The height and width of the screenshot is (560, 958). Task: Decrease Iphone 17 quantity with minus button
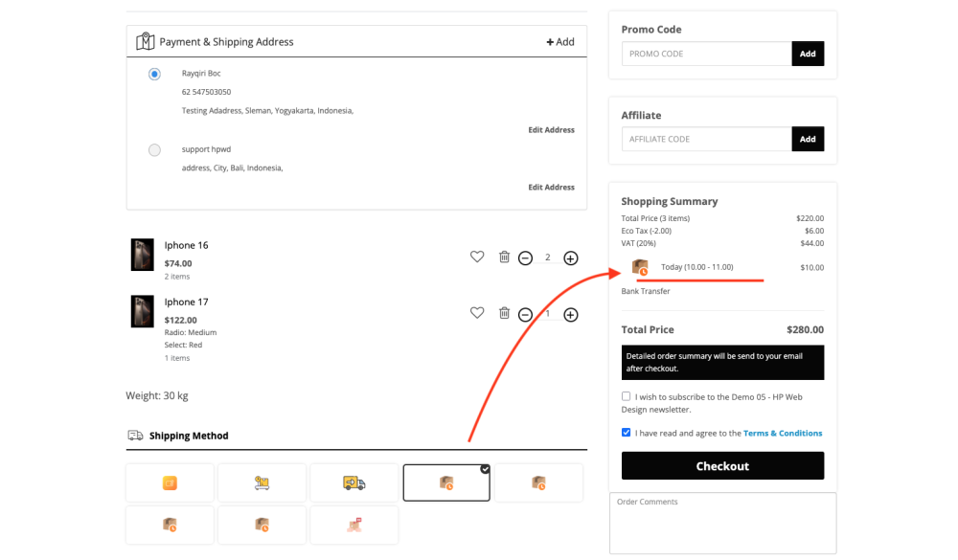[x=525, y=315]
